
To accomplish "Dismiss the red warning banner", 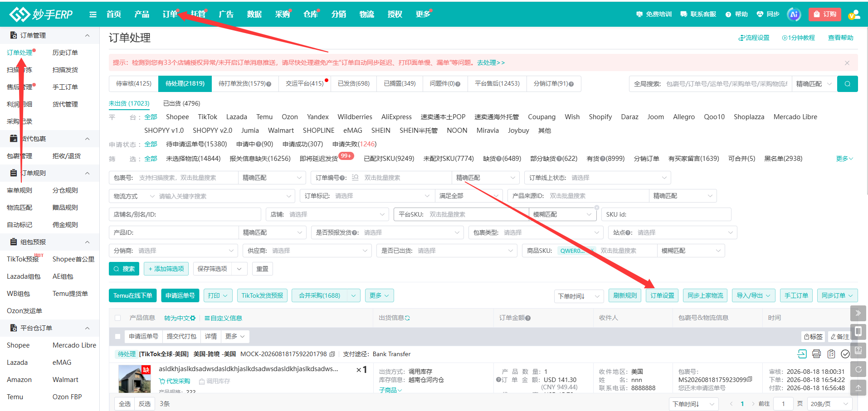I will [847, 63].
